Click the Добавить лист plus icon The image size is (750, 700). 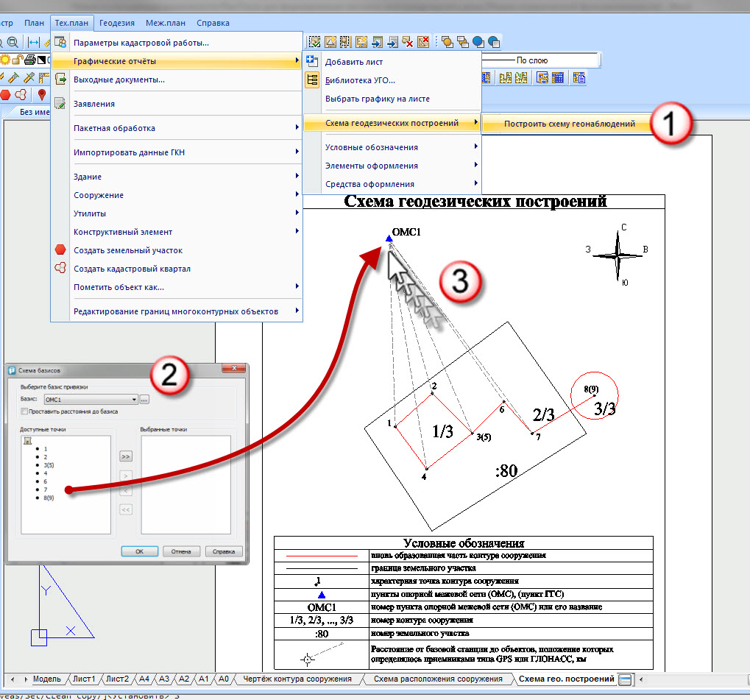click(312, 61)
